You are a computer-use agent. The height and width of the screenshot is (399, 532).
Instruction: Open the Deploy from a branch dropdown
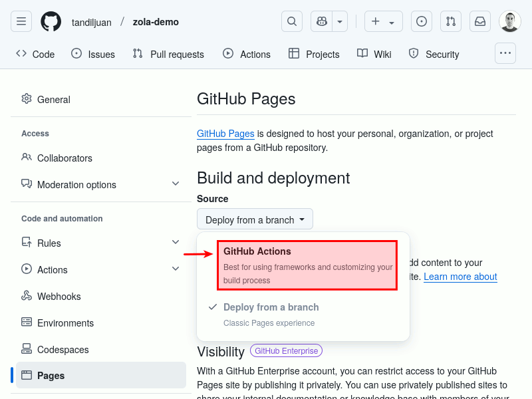[255, 219]
